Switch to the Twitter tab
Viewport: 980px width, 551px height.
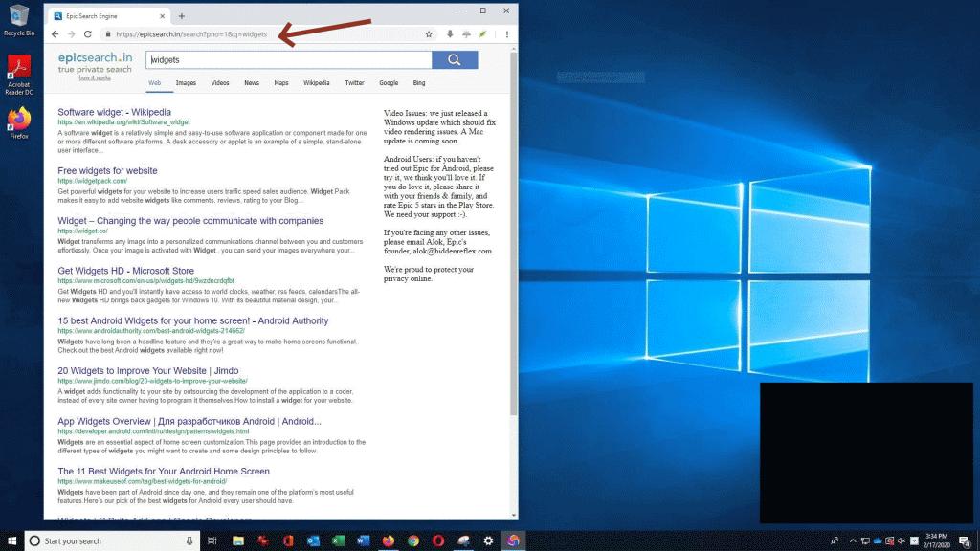pos(354,82)
